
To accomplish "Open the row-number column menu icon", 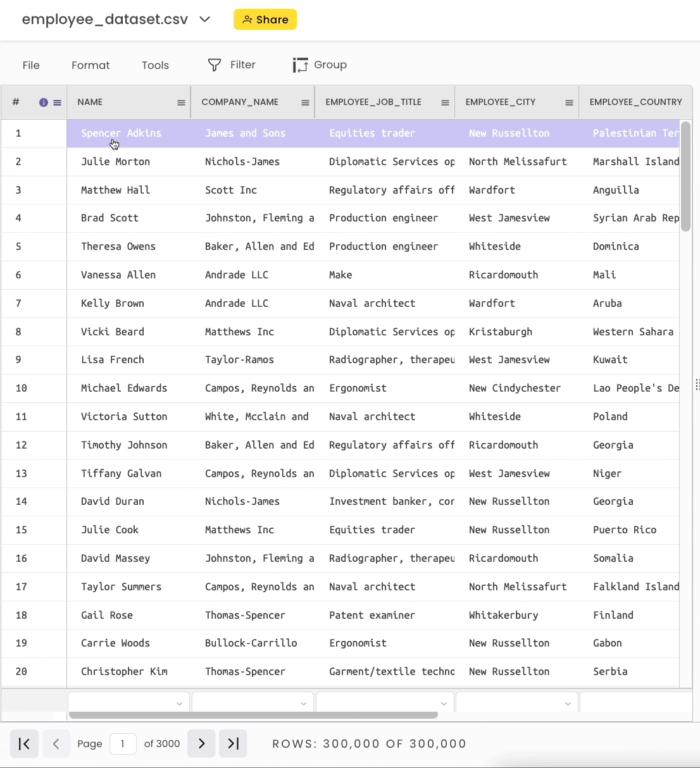I will (x=57, y=102).
